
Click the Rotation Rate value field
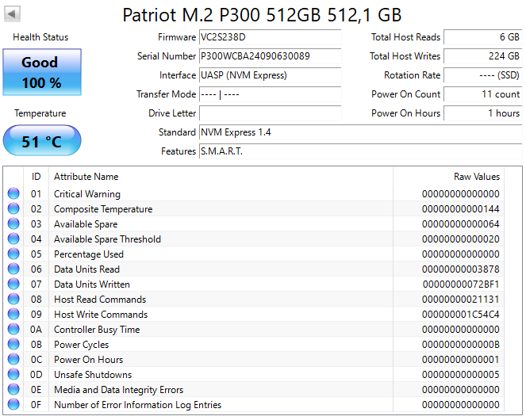(x=483, y=75)
